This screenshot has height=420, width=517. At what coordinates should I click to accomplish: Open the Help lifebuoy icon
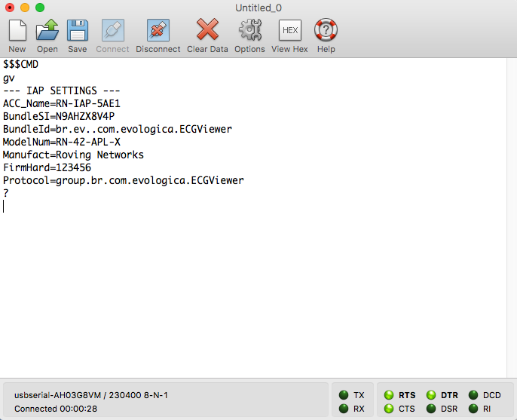pos(326,31)
